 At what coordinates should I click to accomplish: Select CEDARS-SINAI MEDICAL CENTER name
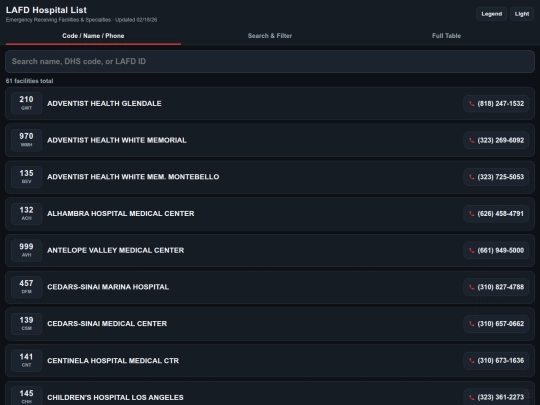pyautogui.click(x=107, y=324)
